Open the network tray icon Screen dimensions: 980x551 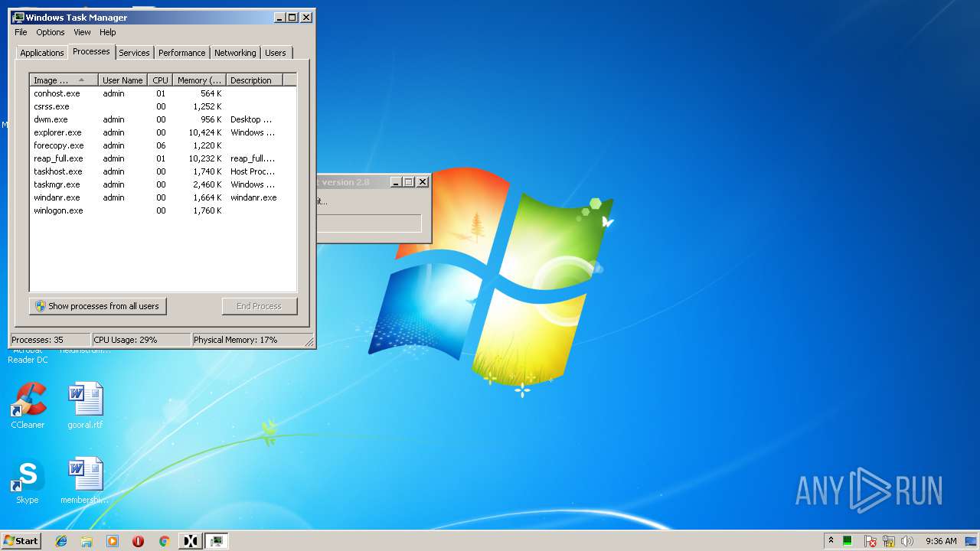coord(889,541)
